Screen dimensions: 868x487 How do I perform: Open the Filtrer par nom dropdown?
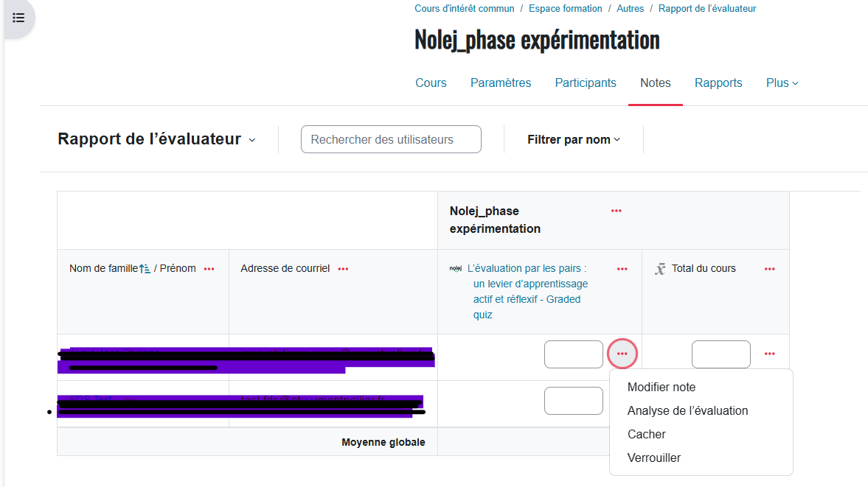coord(574,140)
